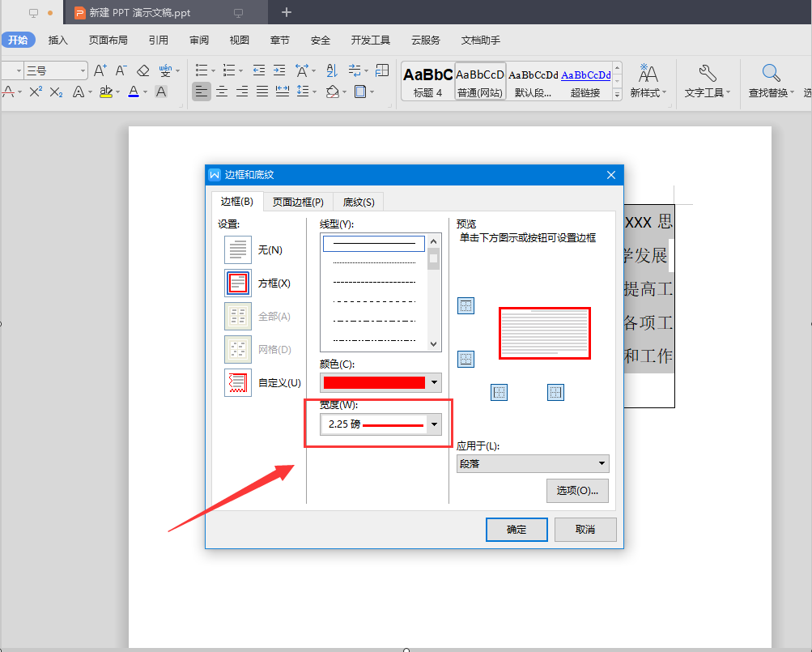Choose the 无(N) no-border setting icon

[238, 249]
